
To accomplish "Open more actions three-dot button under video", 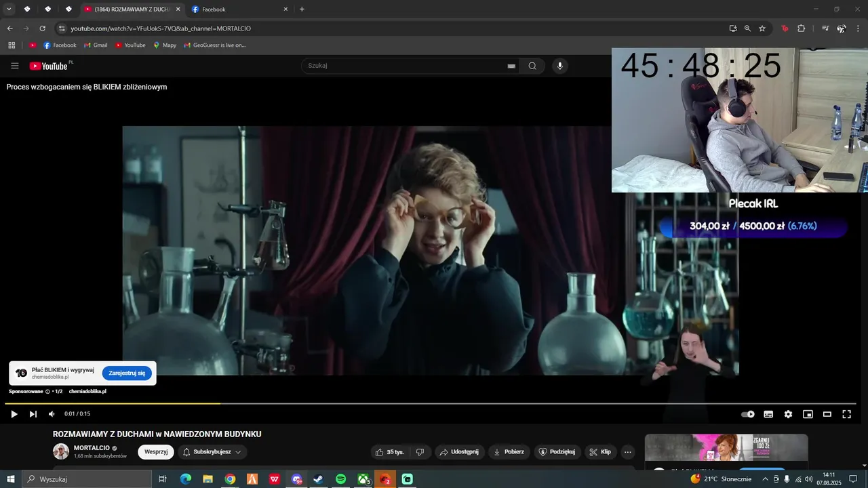I will click(x=627, y=452).
